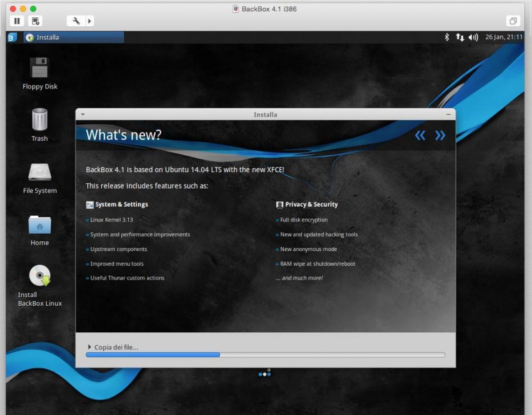
Task: Open the VM settings wrench icon
Action: [76, 21]
